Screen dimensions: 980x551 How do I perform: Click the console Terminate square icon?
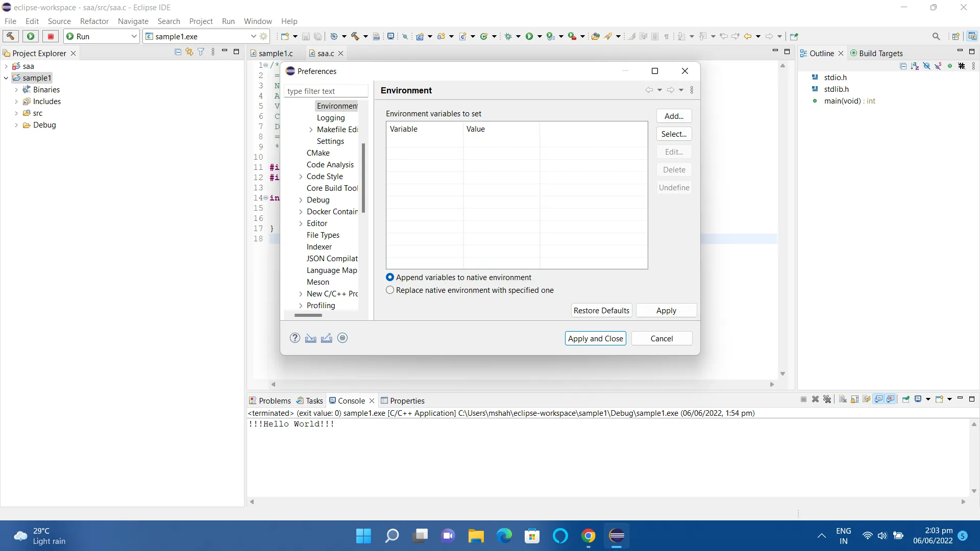pos(803,399)
